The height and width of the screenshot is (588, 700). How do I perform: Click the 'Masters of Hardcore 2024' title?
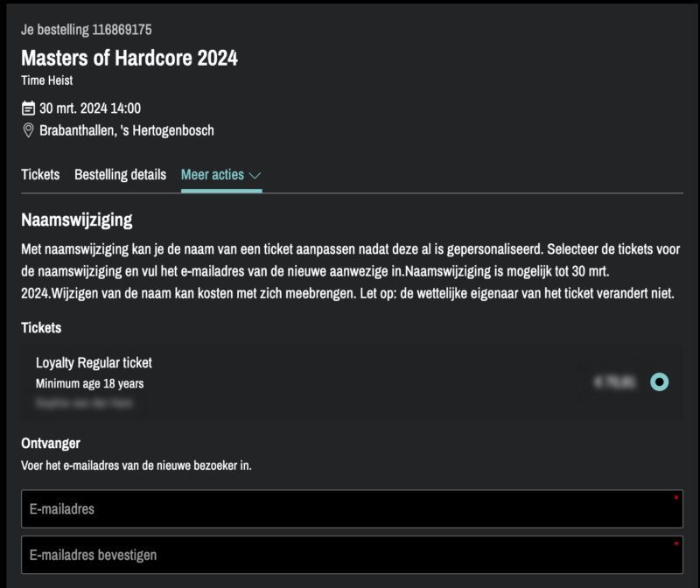(129, 58)
